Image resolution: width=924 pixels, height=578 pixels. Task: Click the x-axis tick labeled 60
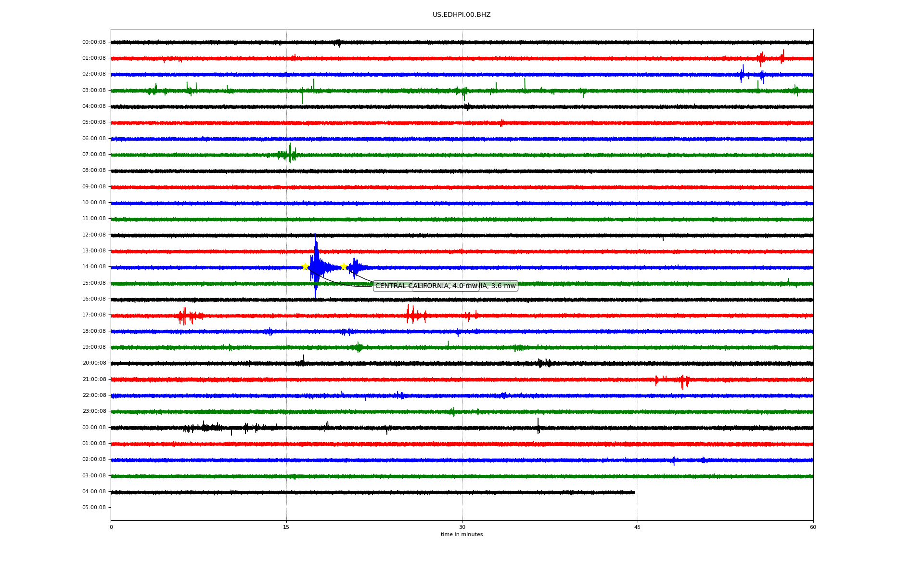pos(813,527)
